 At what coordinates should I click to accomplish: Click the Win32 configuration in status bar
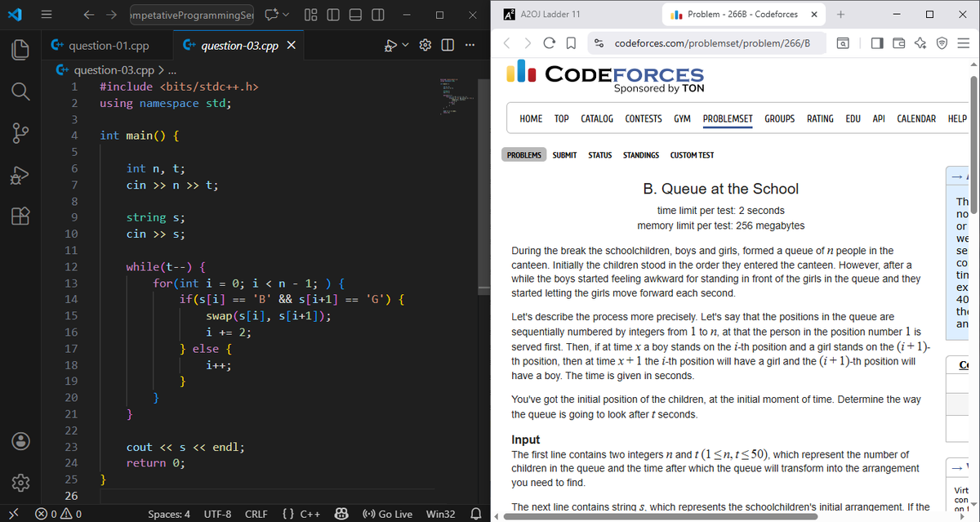[440, 514]
